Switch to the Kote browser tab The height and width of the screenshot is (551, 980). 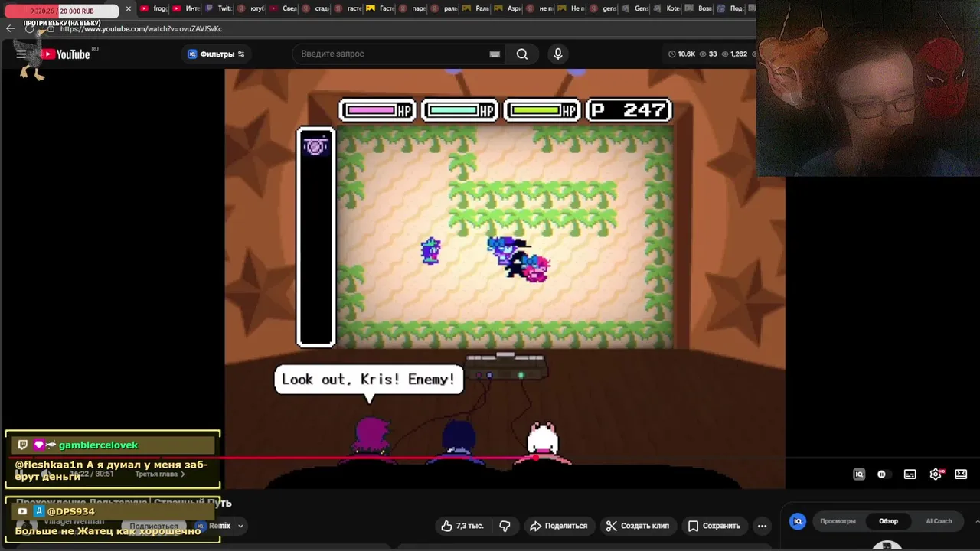point(668,9)
